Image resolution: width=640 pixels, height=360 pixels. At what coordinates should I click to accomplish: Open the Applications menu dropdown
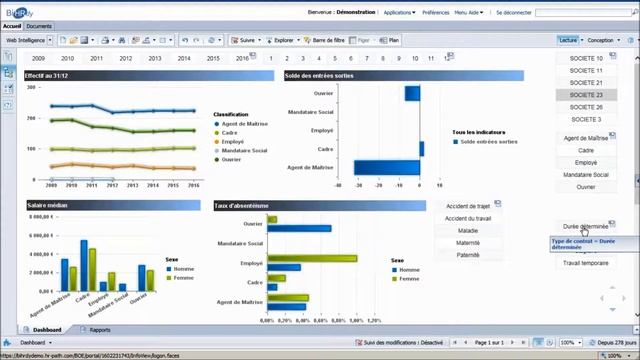click(399, 13)
